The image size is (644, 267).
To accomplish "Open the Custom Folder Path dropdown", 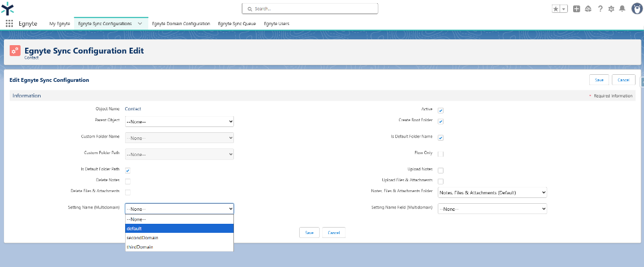I will coord(179,154).
